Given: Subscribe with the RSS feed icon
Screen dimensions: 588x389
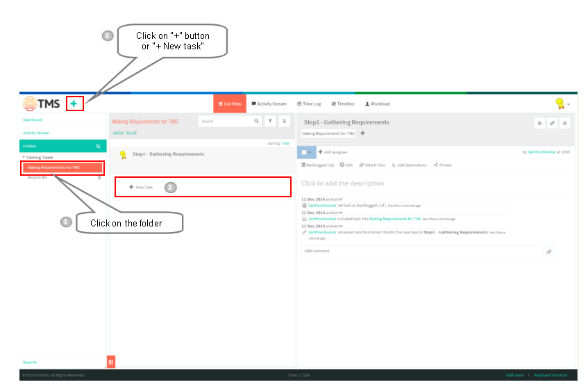Looking at the screenshot, I should [x=539, y=123].
